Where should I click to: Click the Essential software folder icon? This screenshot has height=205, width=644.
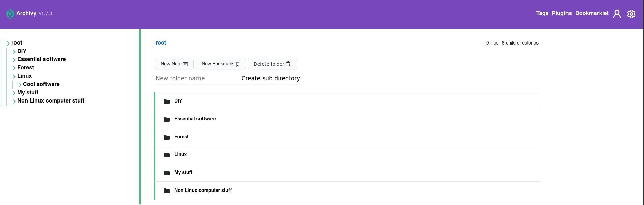pos(167,119)
